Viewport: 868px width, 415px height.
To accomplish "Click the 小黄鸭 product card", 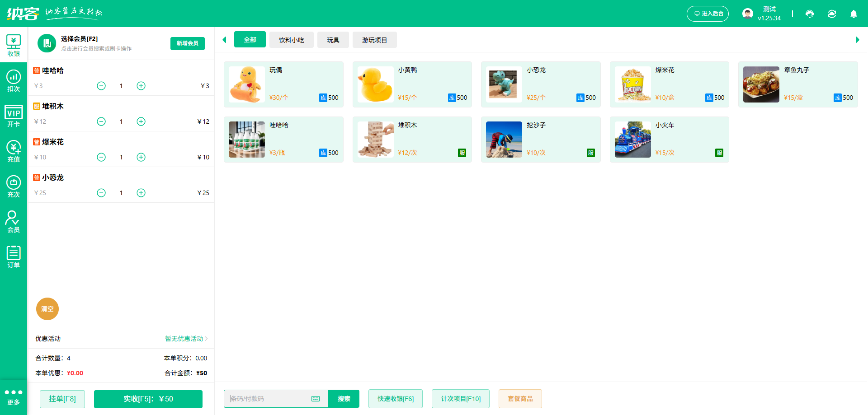I will pos(412,84).
